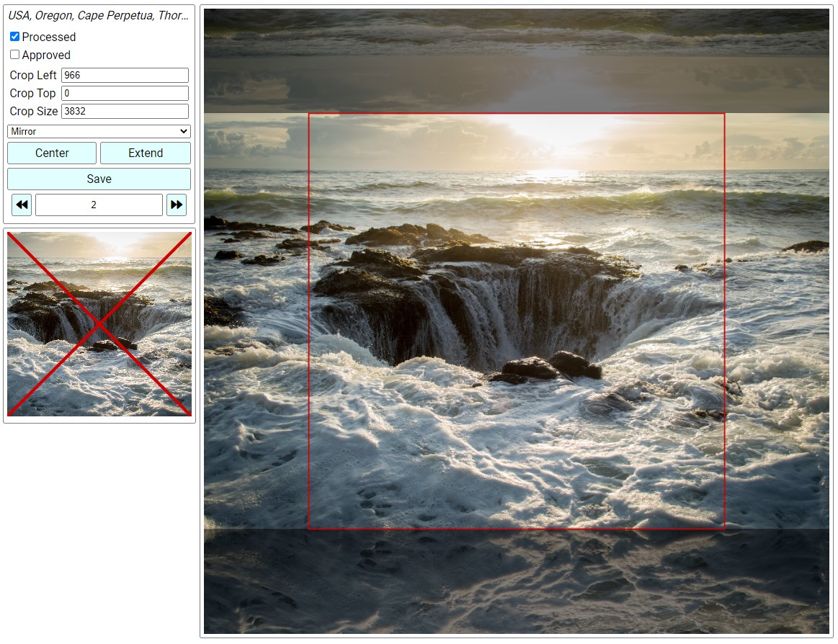The image size is (838, 644).
Task: Enable the Approved checkbox
Action: tap(14, 55)
